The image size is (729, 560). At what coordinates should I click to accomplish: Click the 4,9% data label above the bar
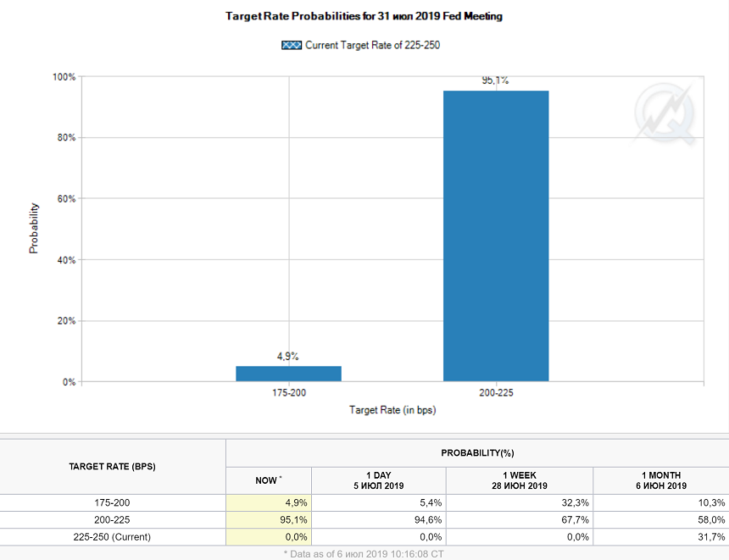point(288,357)
